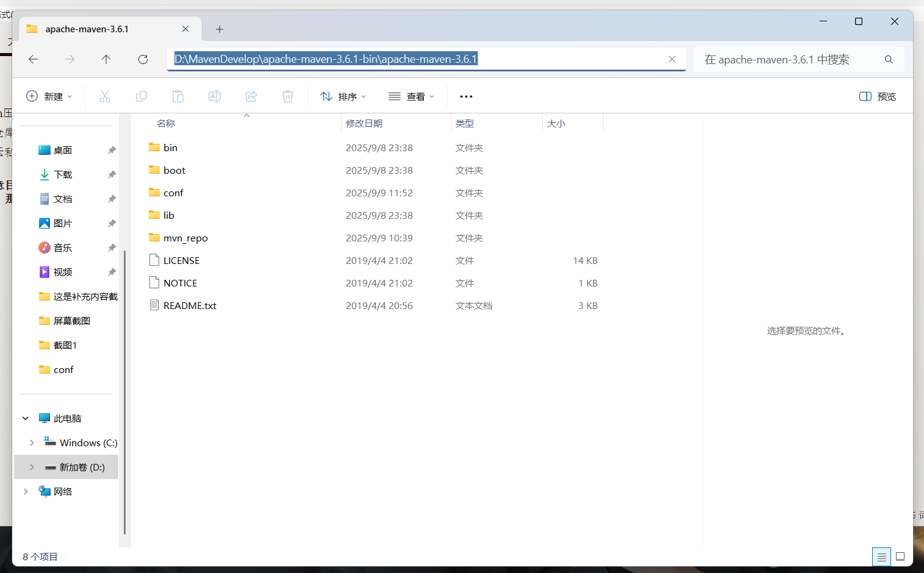The width and height of the screenshot is (924, 573).
Task: Sort by the Date modified column header
Action: point(395,123)
